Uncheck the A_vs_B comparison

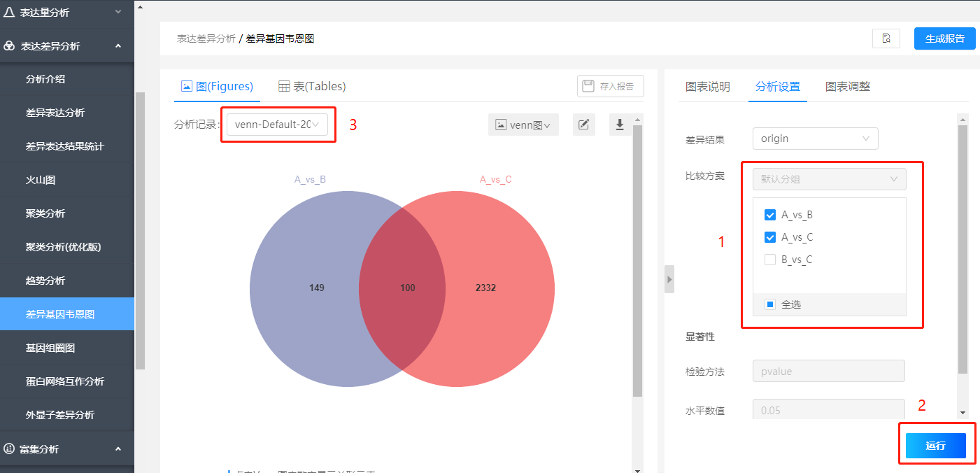point(769,215)
